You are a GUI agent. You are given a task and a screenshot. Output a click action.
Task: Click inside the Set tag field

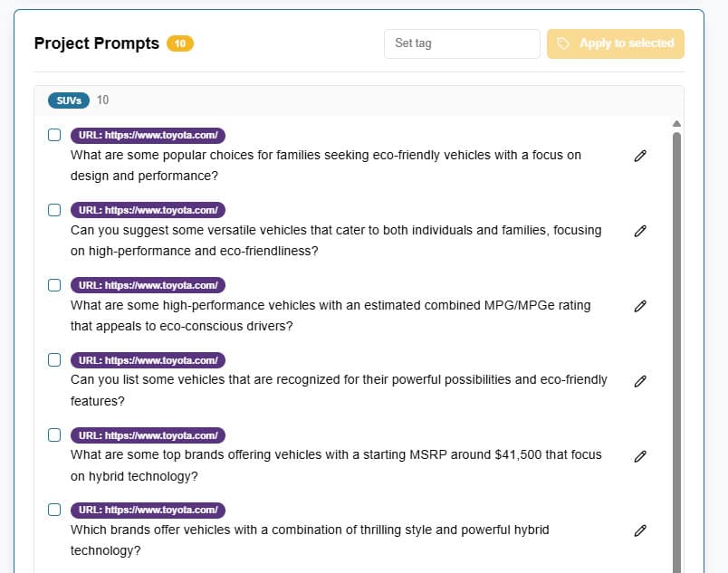[x=462, y=43]
